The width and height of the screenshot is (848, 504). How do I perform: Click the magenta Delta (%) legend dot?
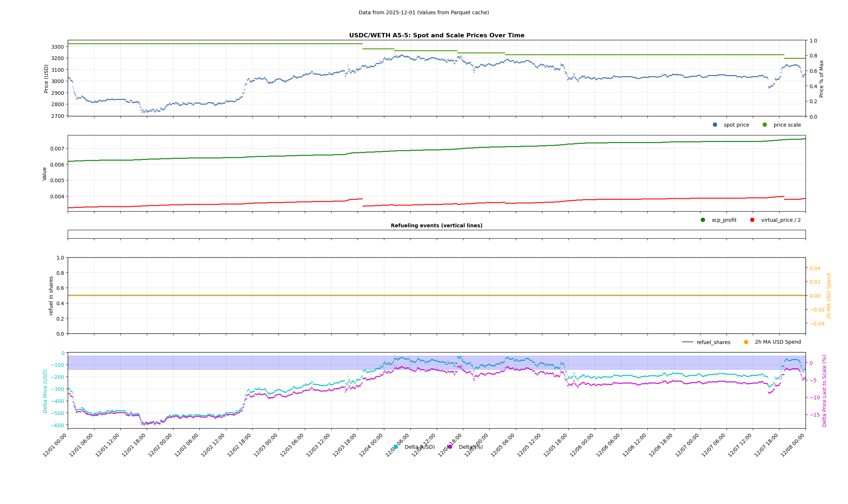click(450, 447)
